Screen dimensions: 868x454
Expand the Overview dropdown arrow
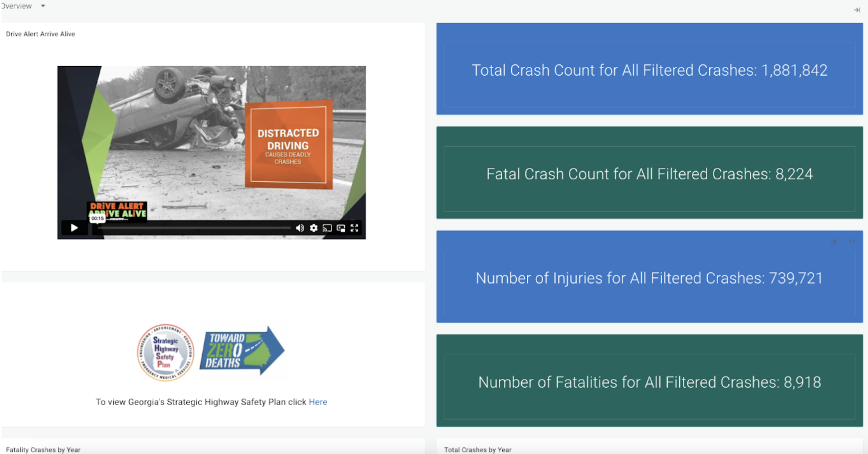coord(43,6)
